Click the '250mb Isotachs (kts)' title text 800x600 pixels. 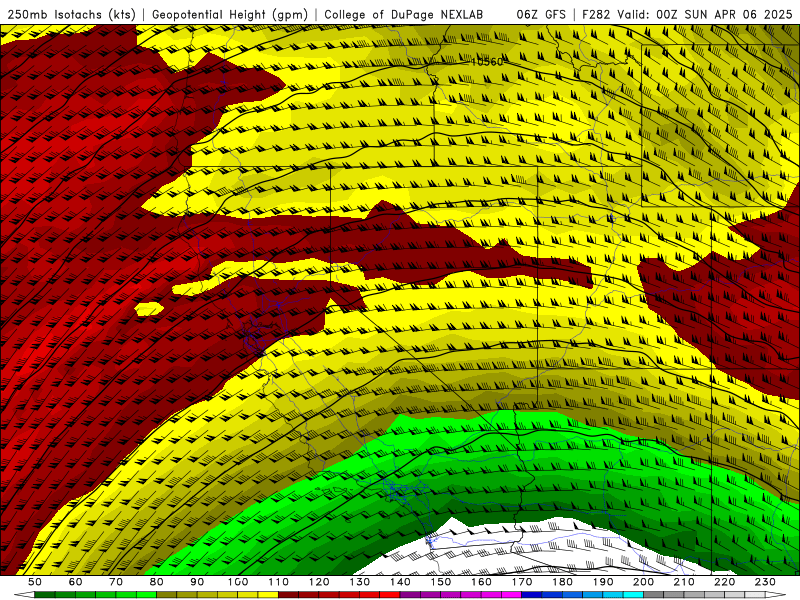tap(71, 15)
